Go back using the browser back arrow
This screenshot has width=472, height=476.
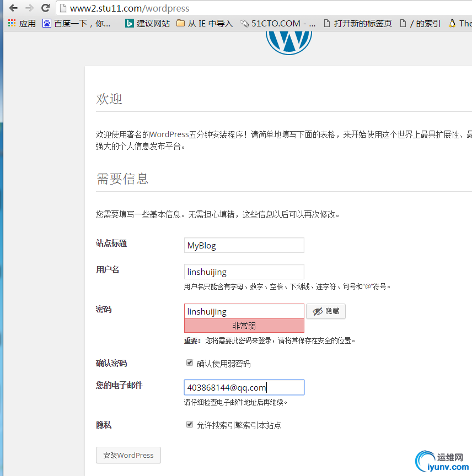pyautogui.click(x=13, y=8)
